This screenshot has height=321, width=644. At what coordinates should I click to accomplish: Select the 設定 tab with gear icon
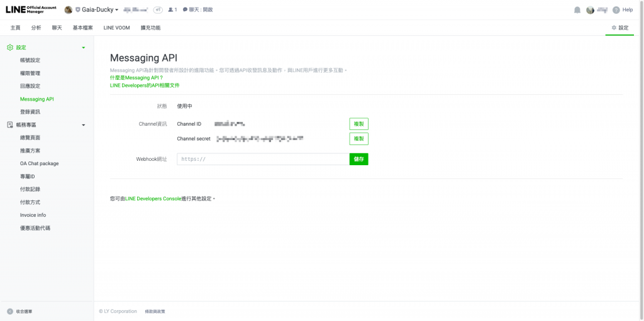coord(619,28)
